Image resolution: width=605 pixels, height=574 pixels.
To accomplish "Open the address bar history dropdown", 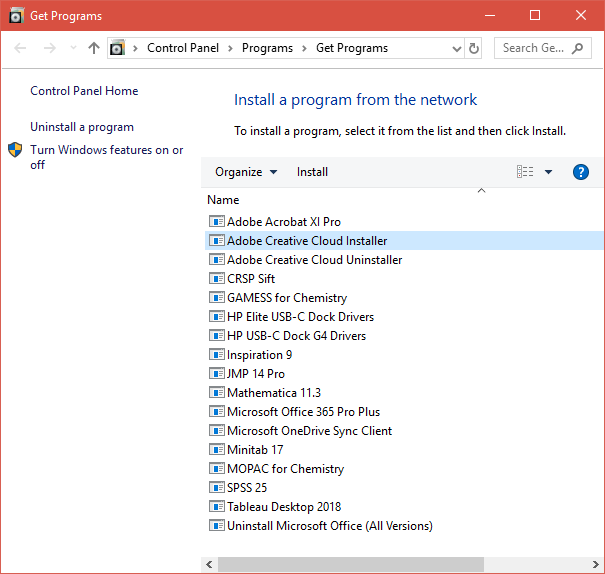I will click(456, 48).
